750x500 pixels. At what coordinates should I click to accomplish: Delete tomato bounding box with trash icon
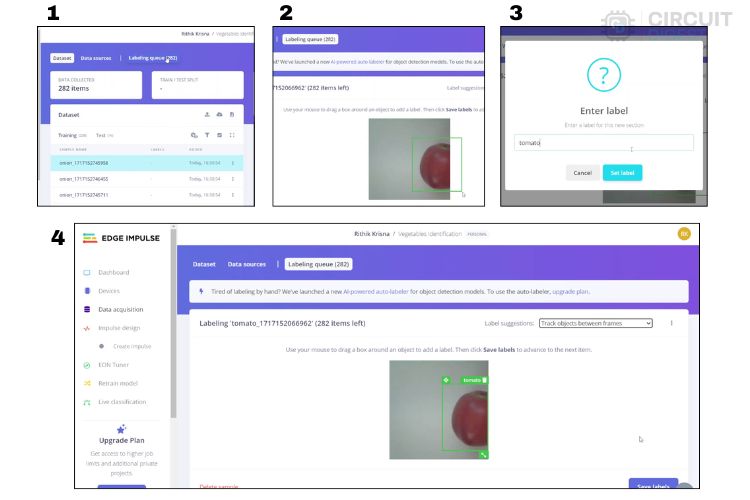pos(485,380)
